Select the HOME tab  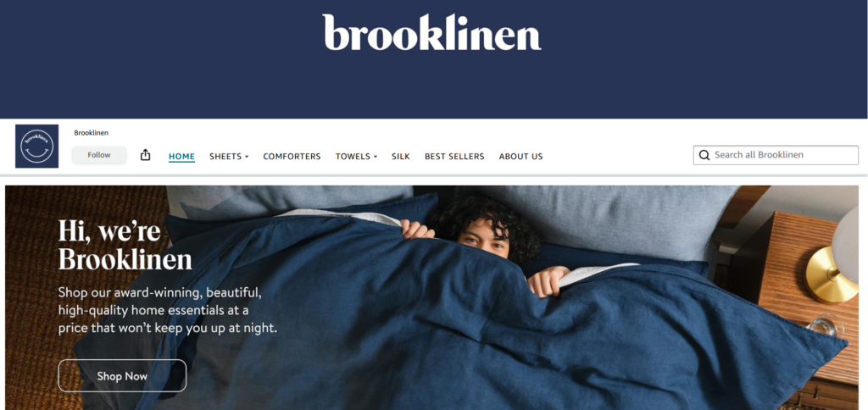(181, 157)
